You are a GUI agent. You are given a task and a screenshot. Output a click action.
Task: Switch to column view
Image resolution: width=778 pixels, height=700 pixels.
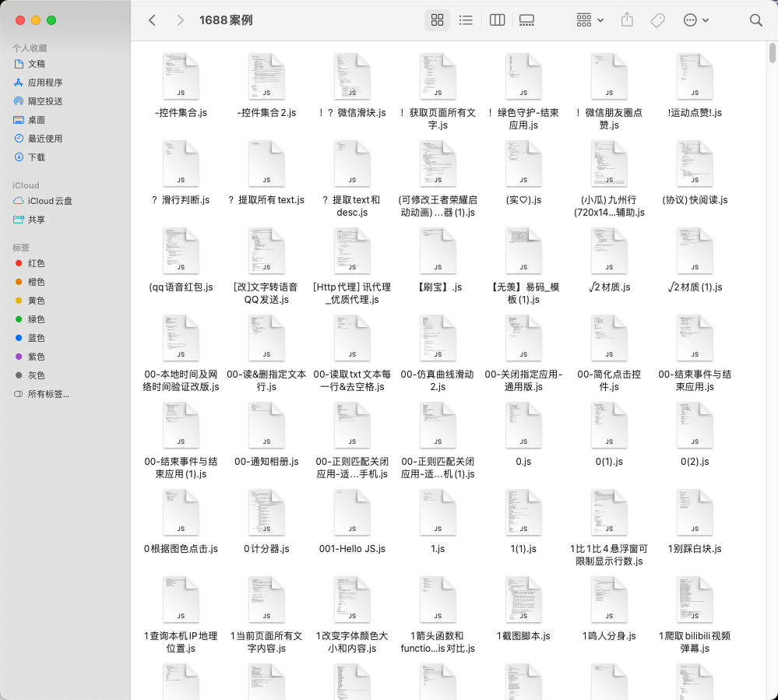pyautogui.click(x=497, y=20)
